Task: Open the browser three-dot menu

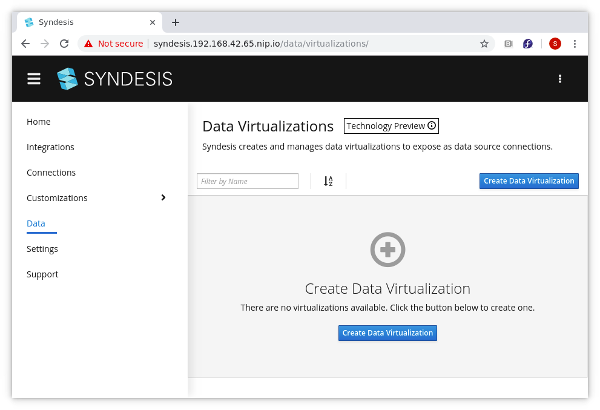Action: point(574,44)
